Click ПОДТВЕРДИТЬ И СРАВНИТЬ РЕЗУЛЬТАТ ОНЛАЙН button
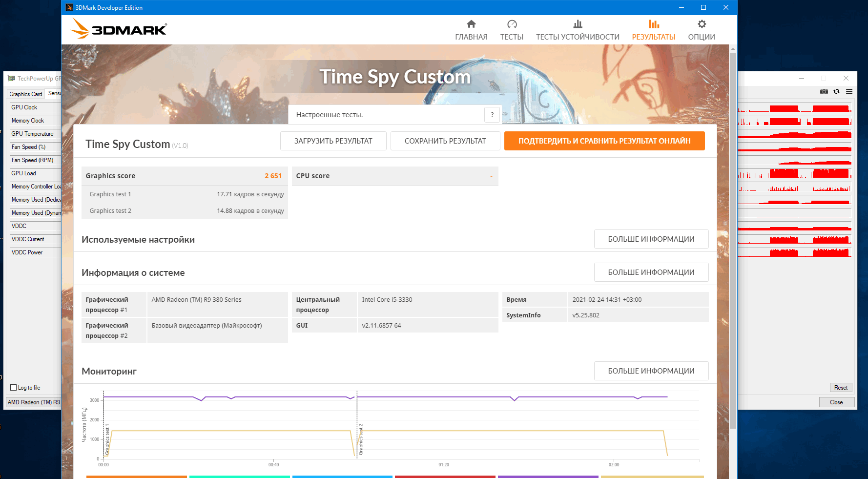 604,141
